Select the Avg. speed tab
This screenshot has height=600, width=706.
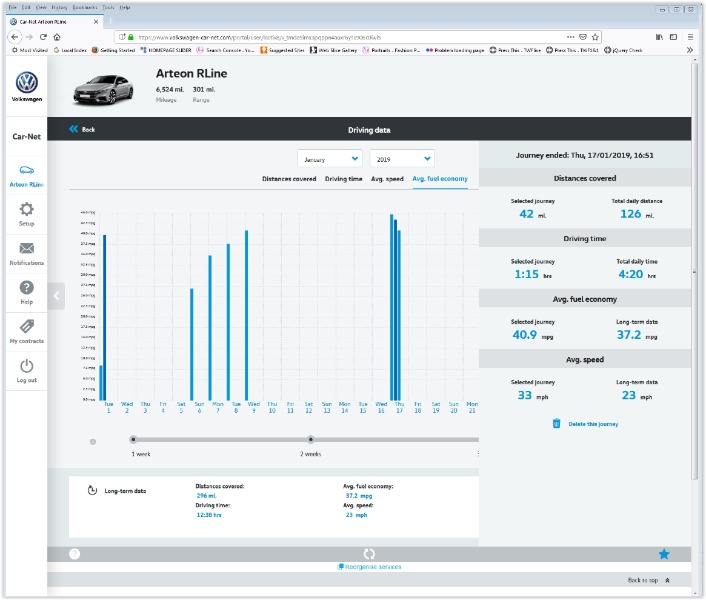pyautogui.click(x=387, y=179)
